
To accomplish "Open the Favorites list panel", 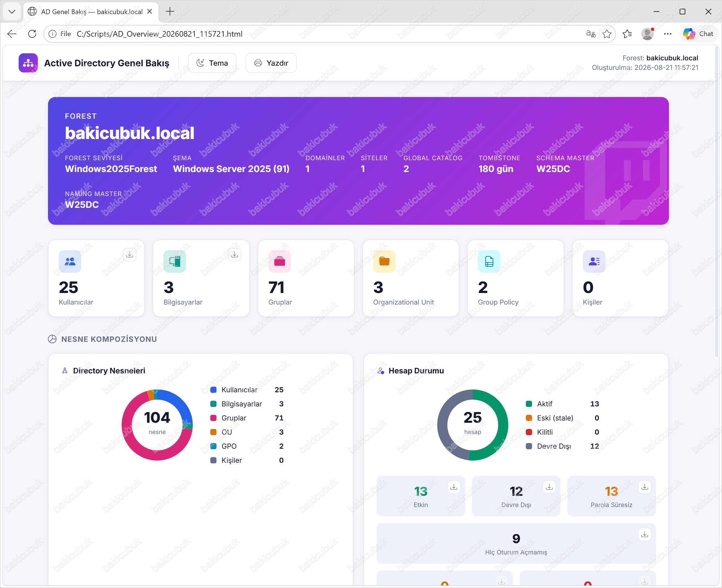I will click(x=627, y=34).
